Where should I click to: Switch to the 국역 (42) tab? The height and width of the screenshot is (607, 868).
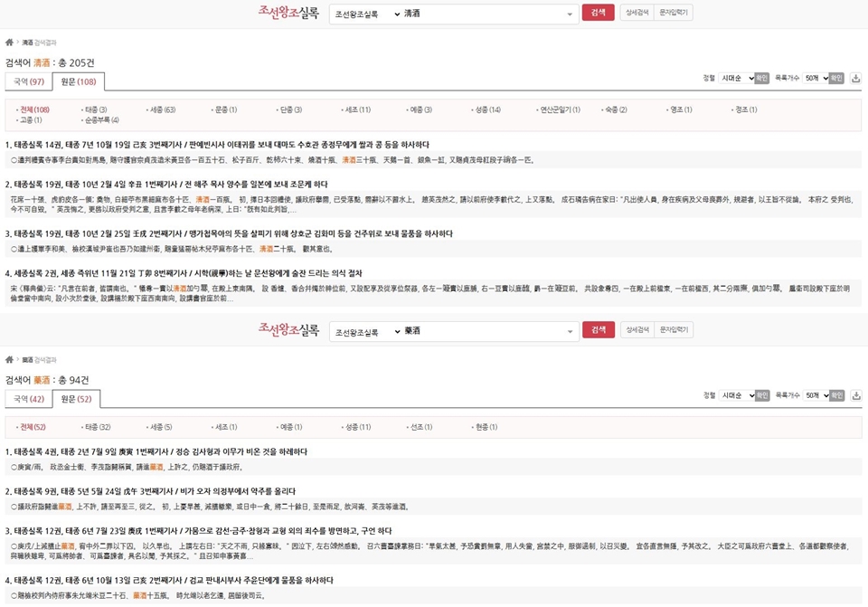click(29, 399)
